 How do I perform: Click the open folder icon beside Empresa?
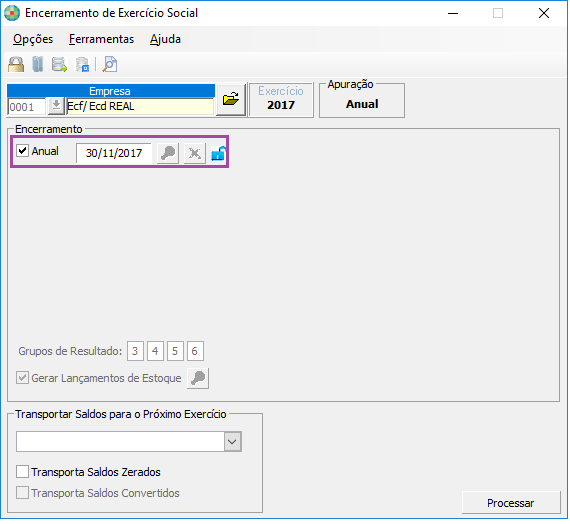[231, 99]
